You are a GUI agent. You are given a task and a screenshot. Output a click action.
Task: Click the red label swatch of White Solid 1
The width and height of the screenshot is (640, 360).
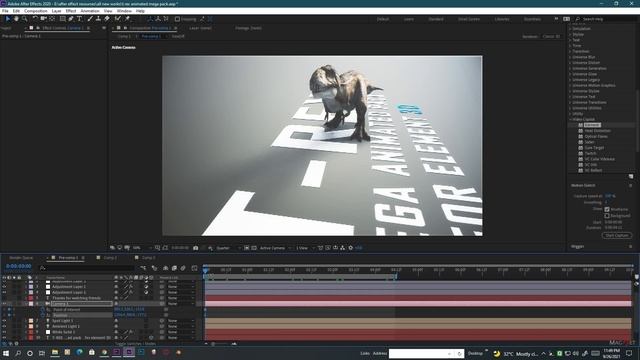[31, 332]
